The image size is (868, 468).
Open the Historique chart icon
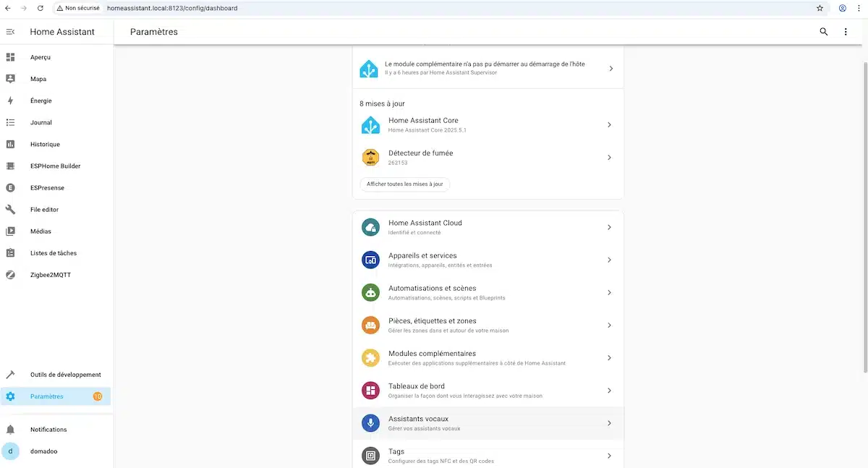[10, 144]
